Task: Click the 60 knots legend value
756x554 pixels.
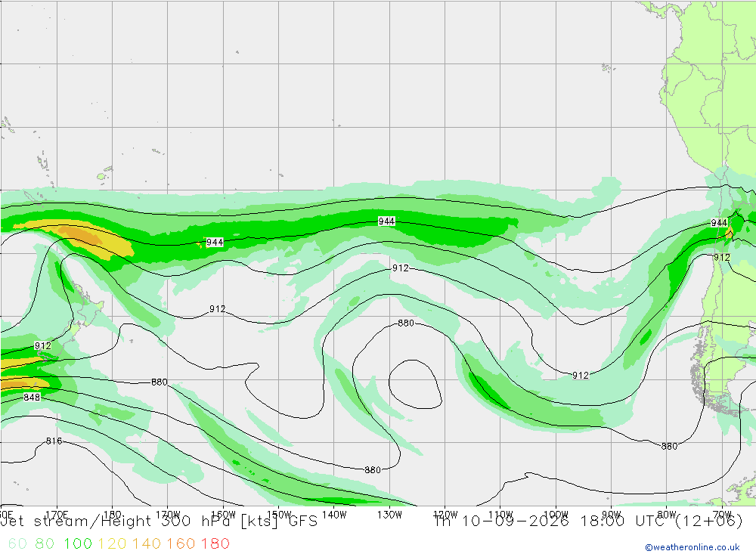Action: point(17,544)
